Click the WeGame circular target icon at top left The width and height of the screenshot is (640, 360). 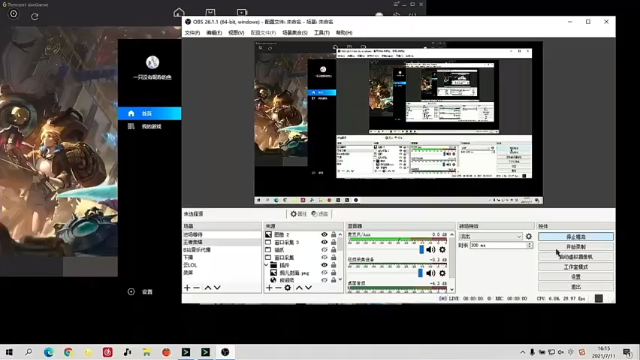13,14
